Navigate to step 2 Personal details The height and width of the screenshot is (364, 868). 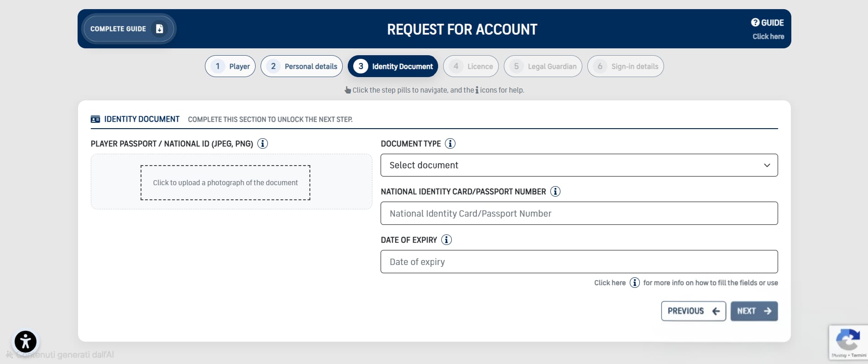(x=301, y=67)
